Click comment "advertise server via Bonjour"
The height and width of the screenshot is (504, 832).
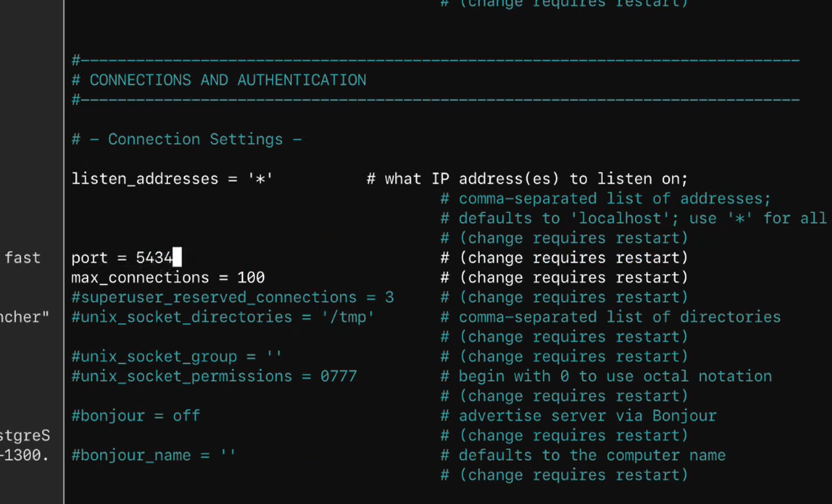(587, 415)
